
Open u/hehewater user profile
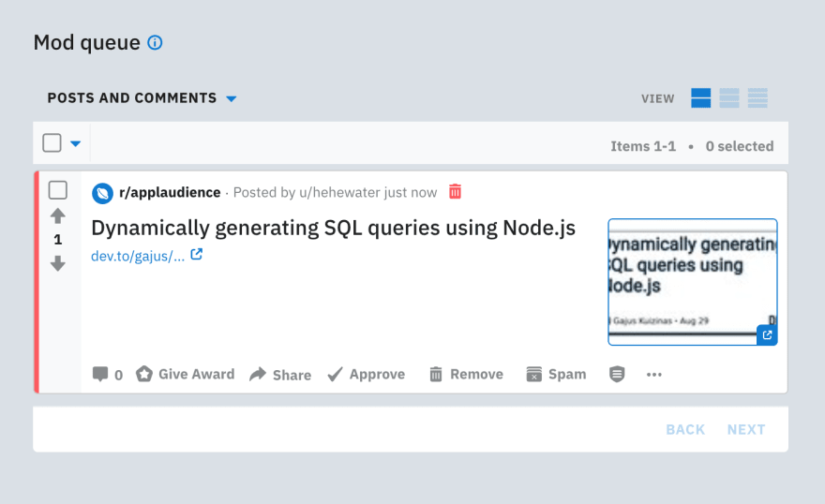click(338, 192)
